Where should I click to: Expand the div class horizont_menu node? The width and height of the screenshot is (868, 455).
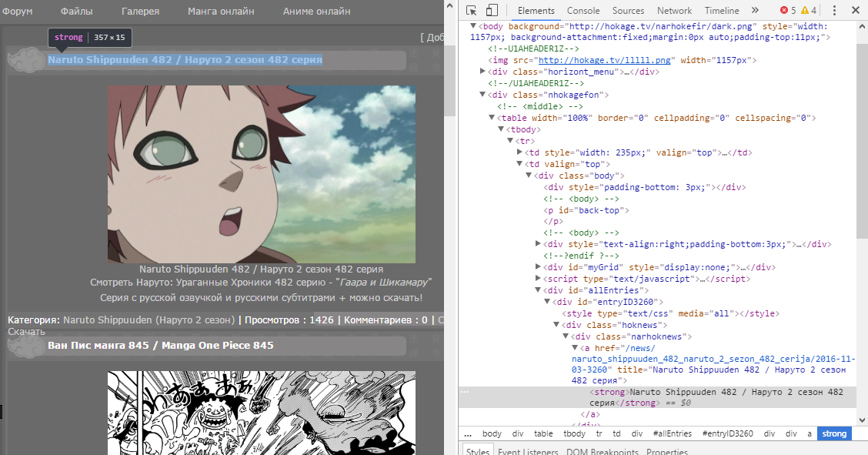pyautogui.click(x=482, y=72)
